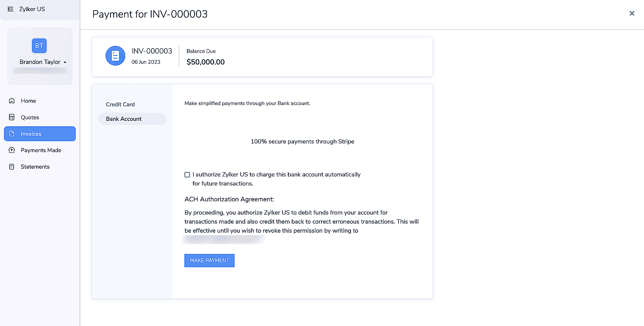
Task: Enable automatic bank account charge authorization checkbox
Action: (x=187, y=175)
